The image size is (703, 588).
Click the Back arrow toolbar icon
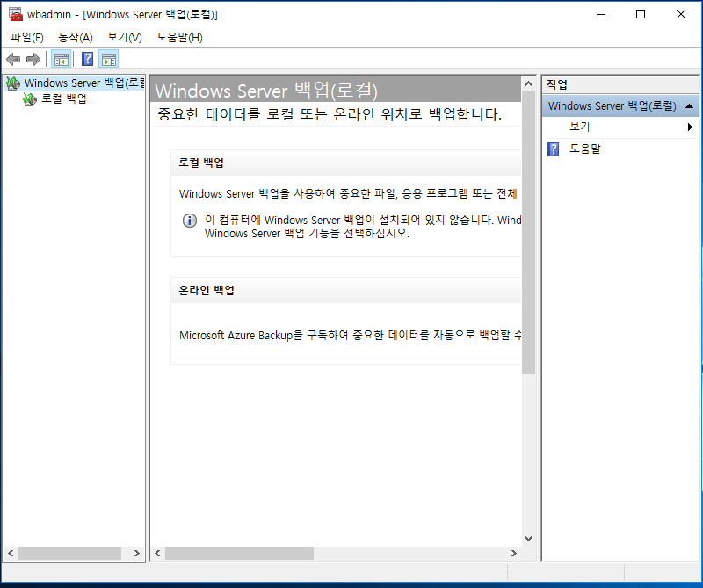pos(13,59)
